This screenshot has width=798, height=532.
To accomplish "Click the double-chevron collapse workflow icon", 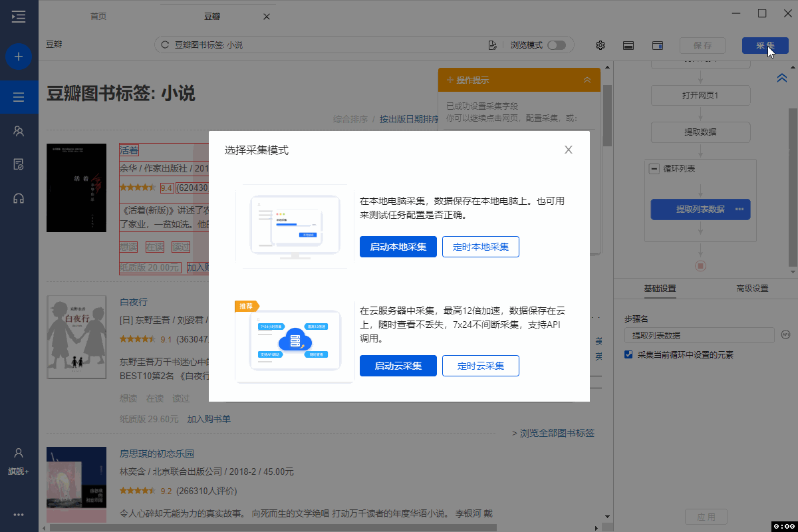I will [x=782, y=78].
